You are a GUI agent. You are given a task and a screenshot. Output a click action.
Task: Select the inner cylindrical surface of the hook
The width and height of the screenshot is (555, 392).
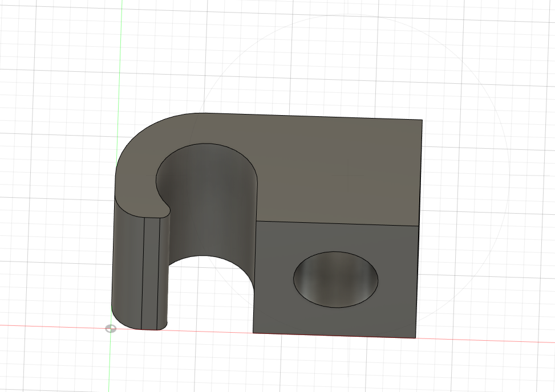(209, 205)
